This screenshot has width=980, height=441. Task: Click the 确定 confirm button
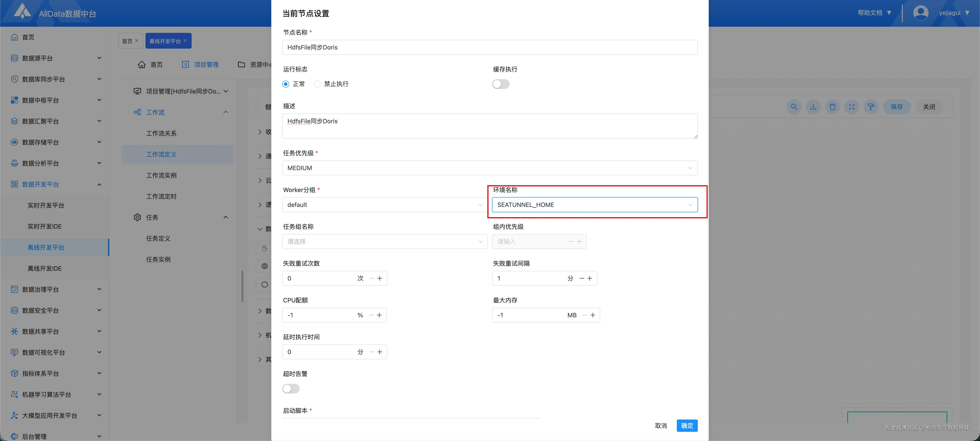pyautogui.click(x=687, y=425)
